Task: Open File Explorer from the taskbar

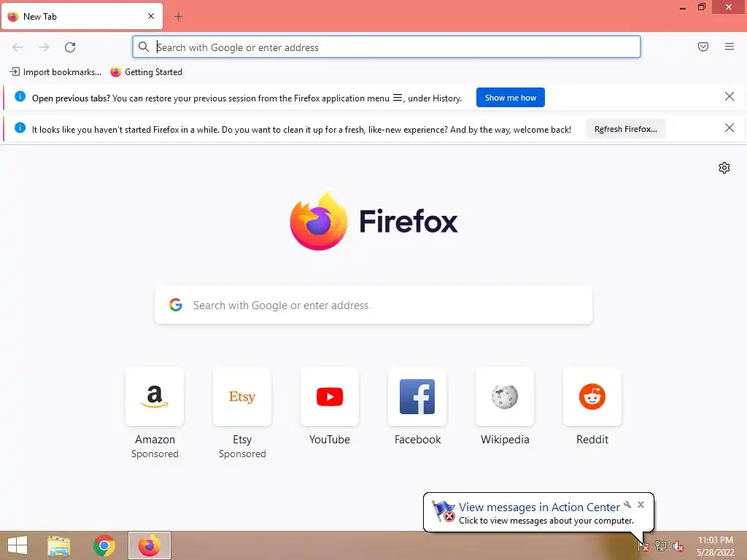Action: (x=59, y=545)
